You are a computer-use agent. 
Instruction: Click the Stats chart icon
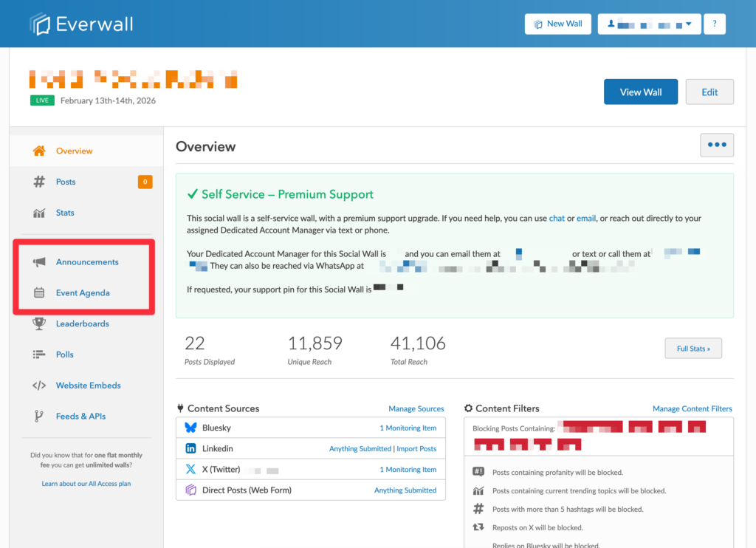(39, 213)
